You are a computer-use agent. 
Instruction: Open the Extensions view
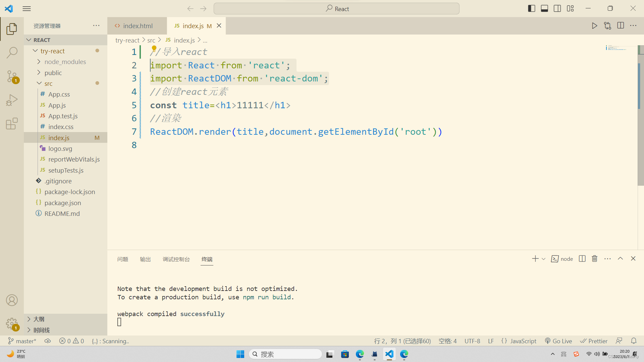(12, 123)
